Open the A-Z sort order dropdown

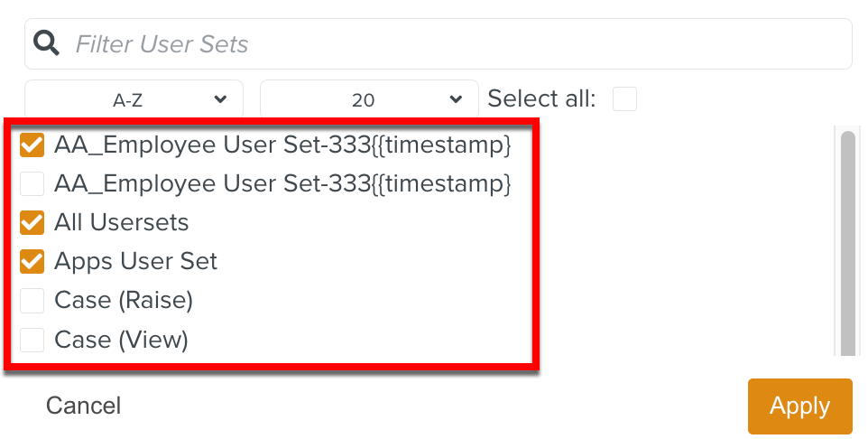click(134, 99)
